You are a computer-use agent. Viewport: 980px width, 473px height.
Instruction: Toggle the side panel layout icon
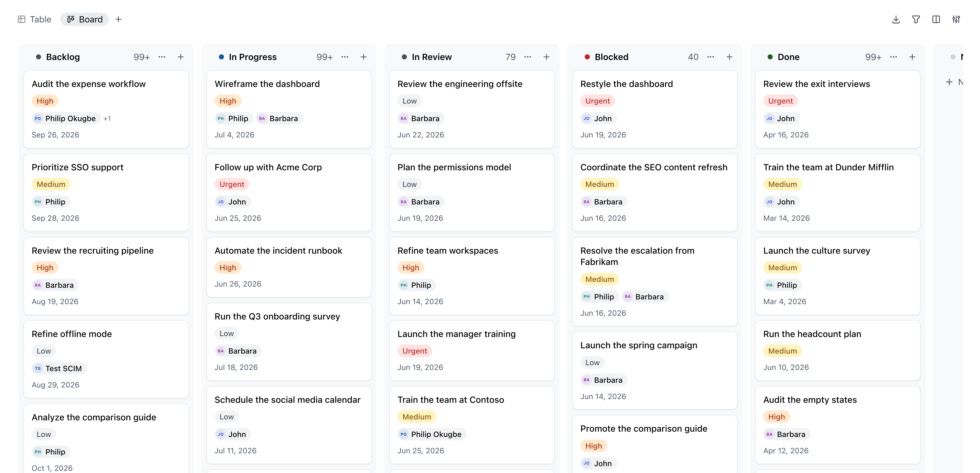(936, 19)
